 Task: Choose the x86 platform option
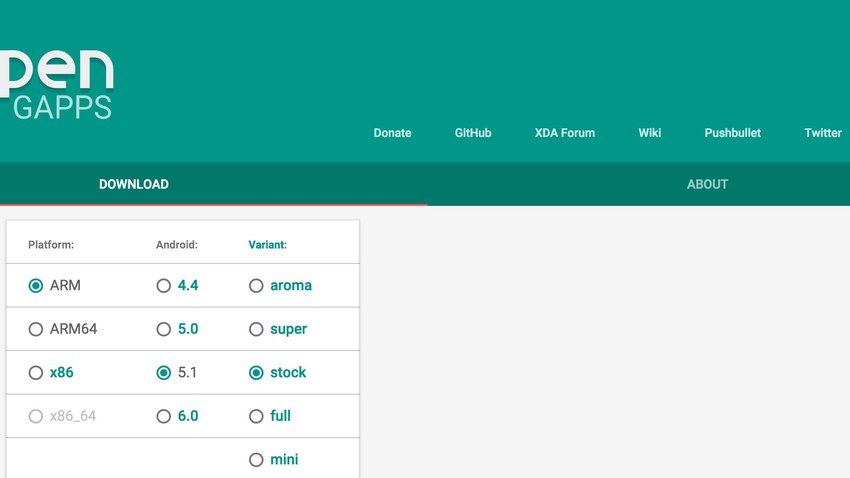click(x=36, y=372)
